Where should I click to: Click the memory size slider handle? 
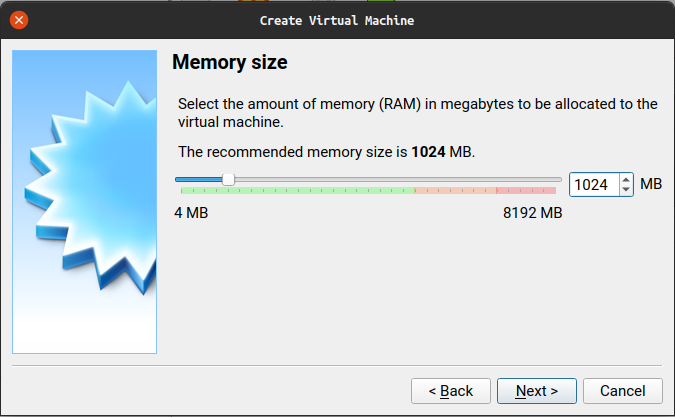(x=229, y=179)
